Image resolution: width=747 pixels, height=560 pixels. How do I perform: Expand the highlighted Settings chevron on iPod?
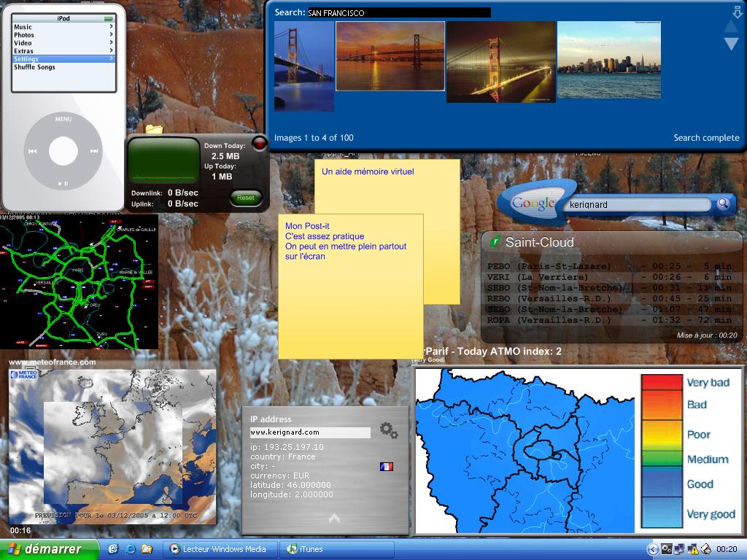[112, 58]
